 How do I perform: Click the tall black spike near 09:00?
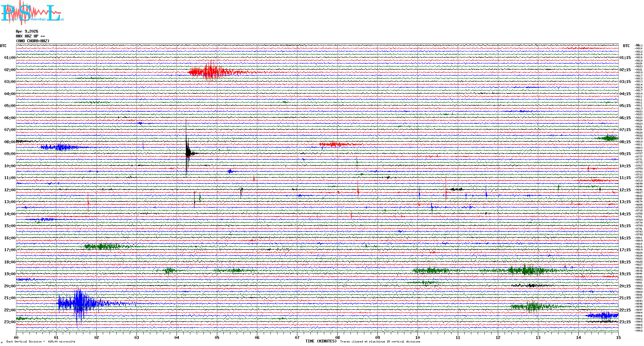(x=187, y=152)
